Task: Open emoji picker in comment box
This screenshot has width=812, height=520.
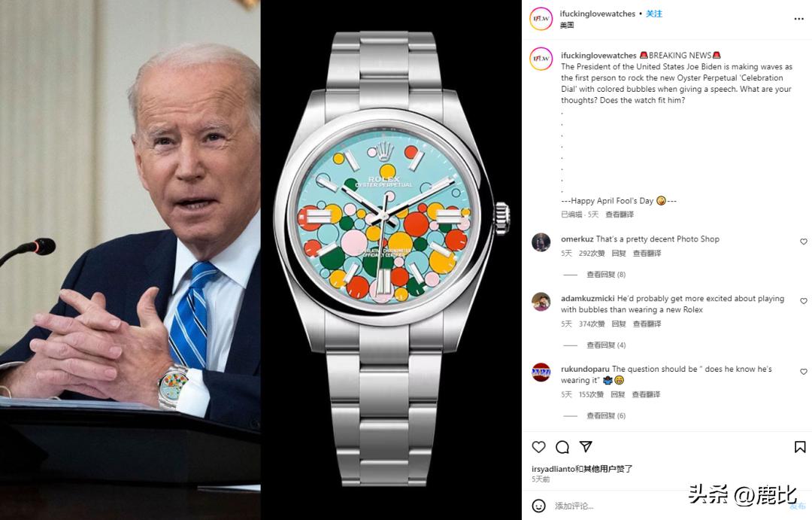Action: click(x=539, y=506)
